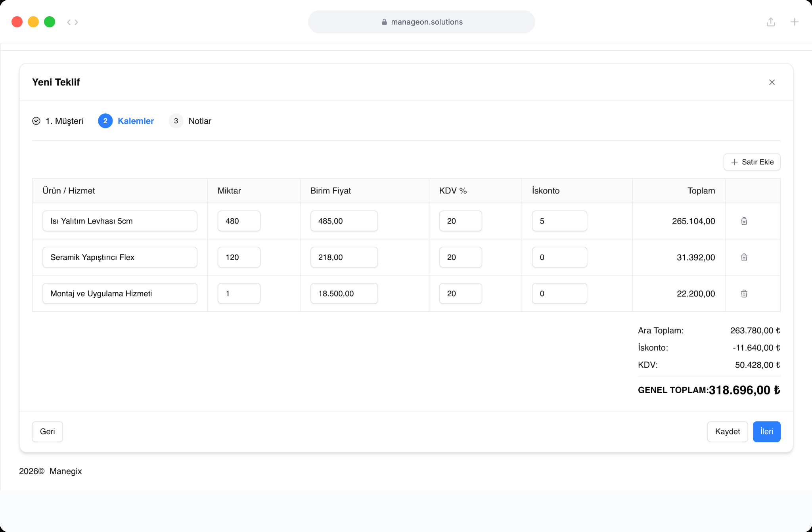The height and width of the screenshot is (532, 812).
Task: Open a new browser tab
Action: (794, 22)
